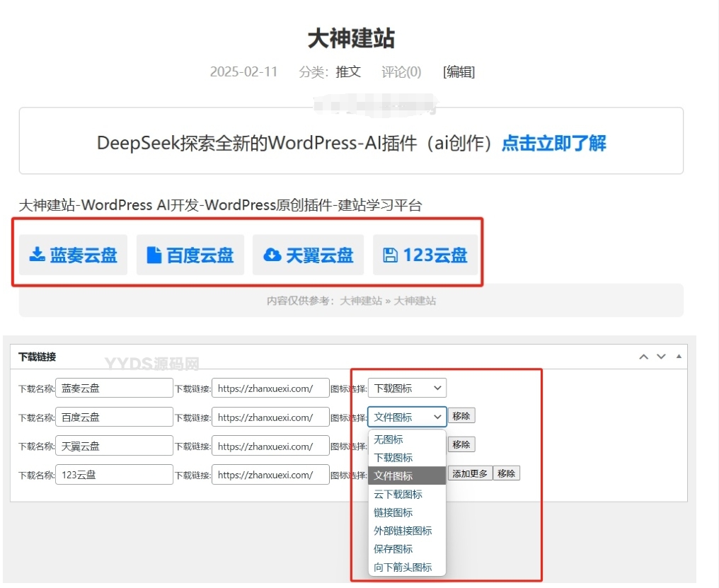Open the 蓝奏云盘 download button
This screenshot has height=588, width=719.
tap(73, 255)
